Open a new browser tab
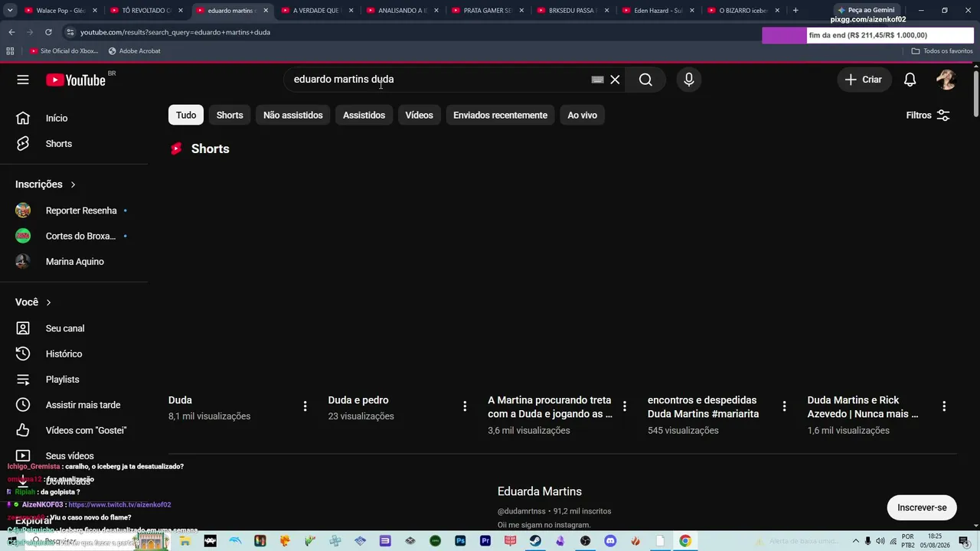This screenshot has width=980, height=551. point(795,11)
